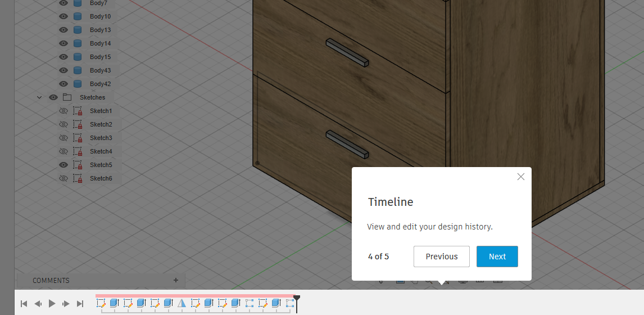Select Body15 in the browser tree
This screenshot has width=644, height=315.
tap(100, 57)
